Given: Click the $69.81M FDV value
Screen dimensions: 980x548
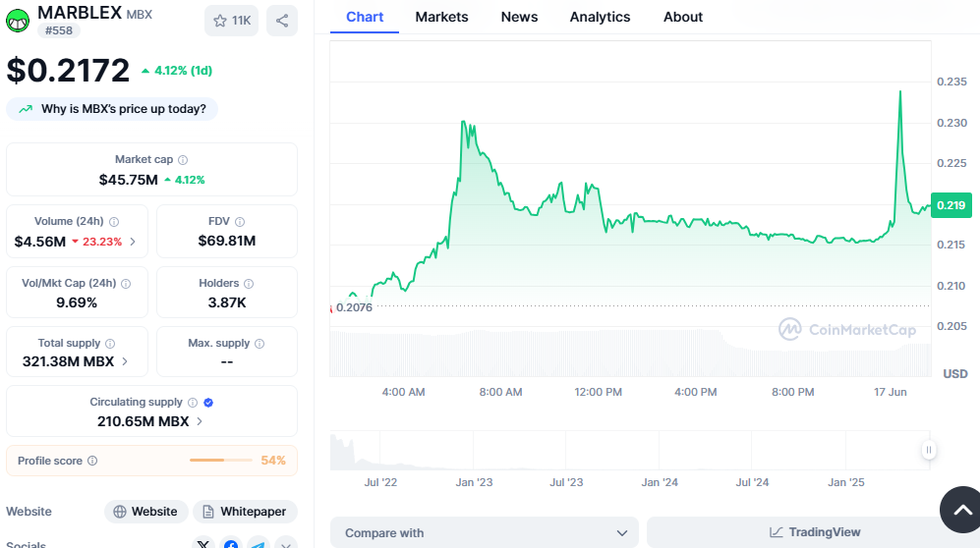Looking at the screenshot, I should click(227, 241).
